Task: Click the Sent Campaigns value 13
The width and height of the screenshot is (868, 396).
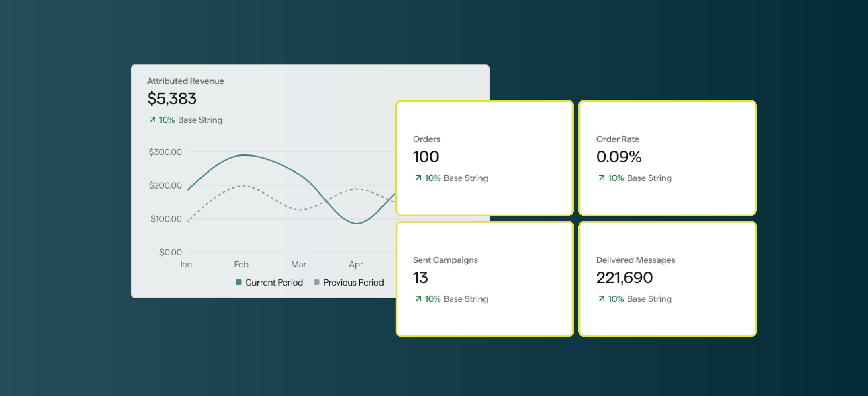Action: (x=420, y=278)
